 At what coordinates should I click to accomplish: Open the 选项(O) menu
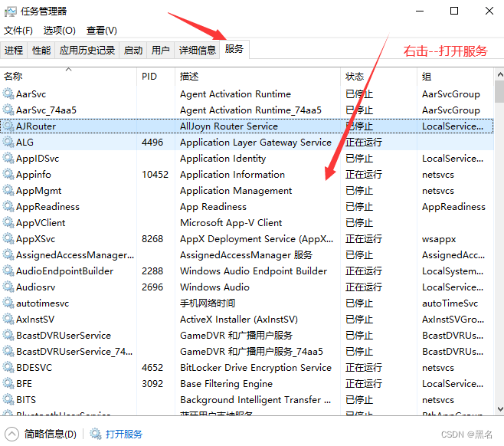click(x=60, y=31)
